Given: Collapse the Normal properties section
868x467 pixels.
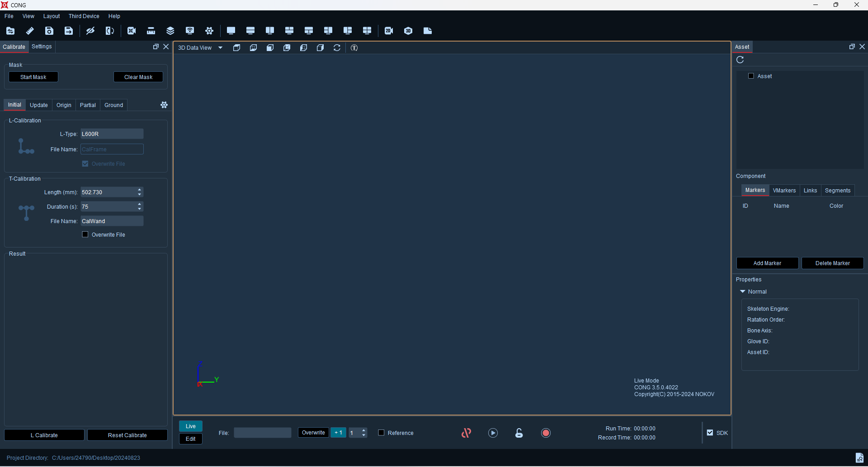Looking at the screenshot, I should (x=742, y=292).
